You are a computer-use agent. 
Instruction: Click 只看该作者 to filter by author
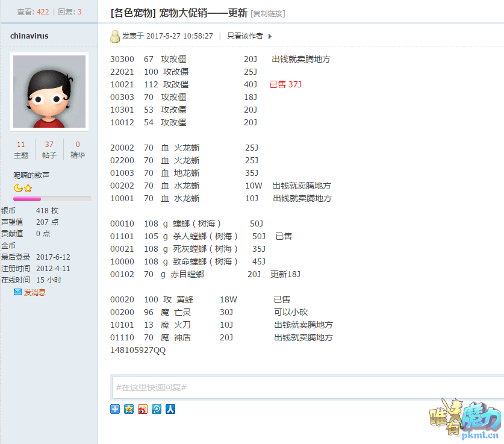coord(244,36)
